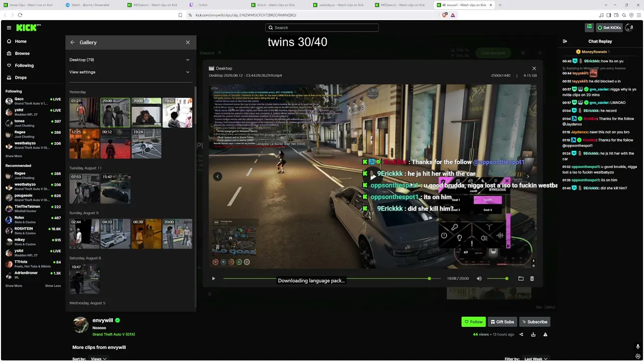
Task: Follow the envywill channel
Action: [x=473, y=322]
